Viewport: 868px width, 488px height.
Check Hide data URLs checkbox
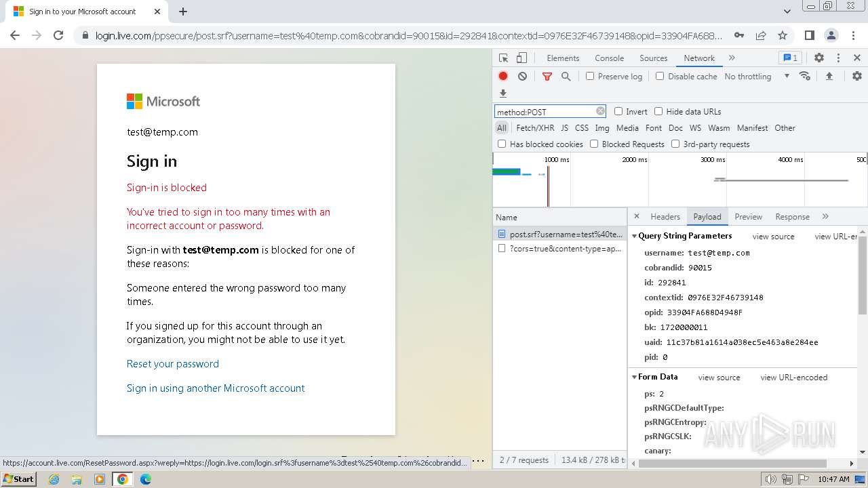[x=658, y=111]
